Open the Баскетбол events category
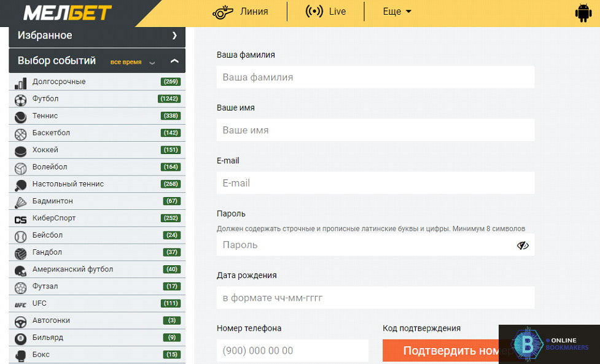 click(x=51, y=133)
